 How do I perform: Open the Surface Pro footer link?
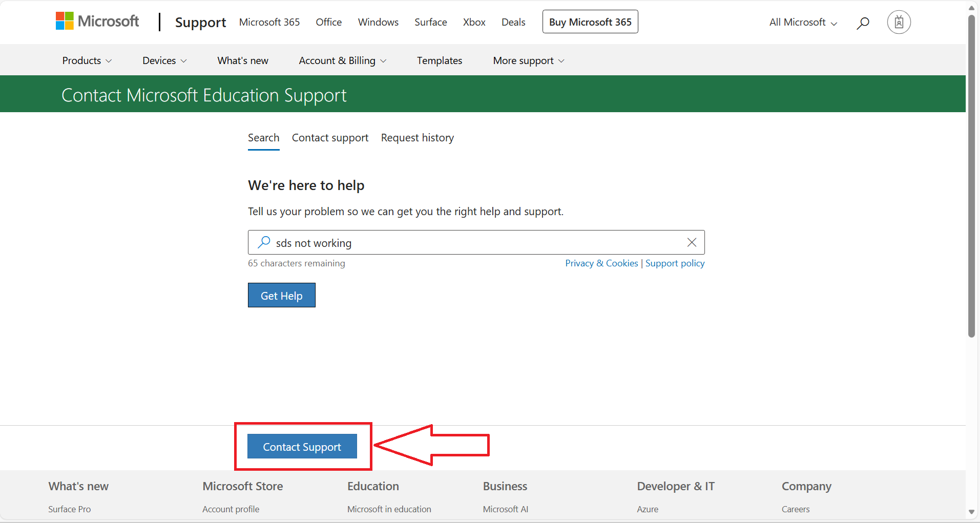(x=70, y=509)
